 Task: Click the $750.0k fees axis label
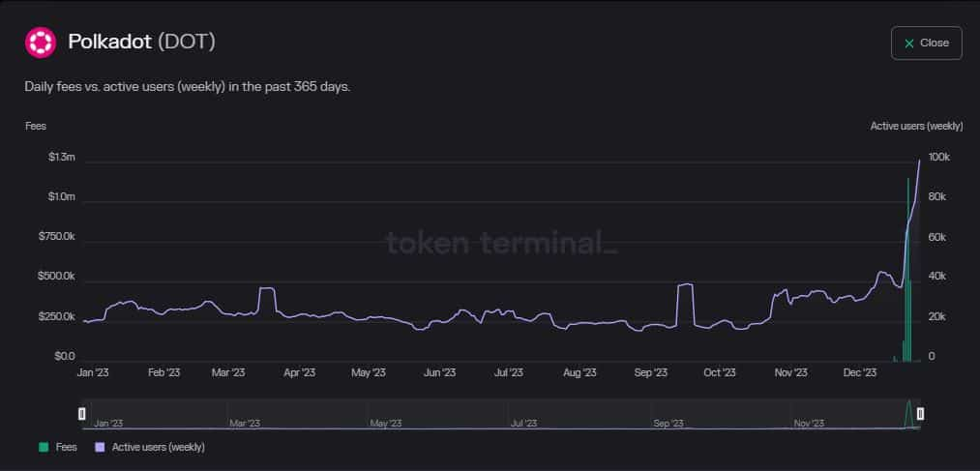tap(56, 237)
